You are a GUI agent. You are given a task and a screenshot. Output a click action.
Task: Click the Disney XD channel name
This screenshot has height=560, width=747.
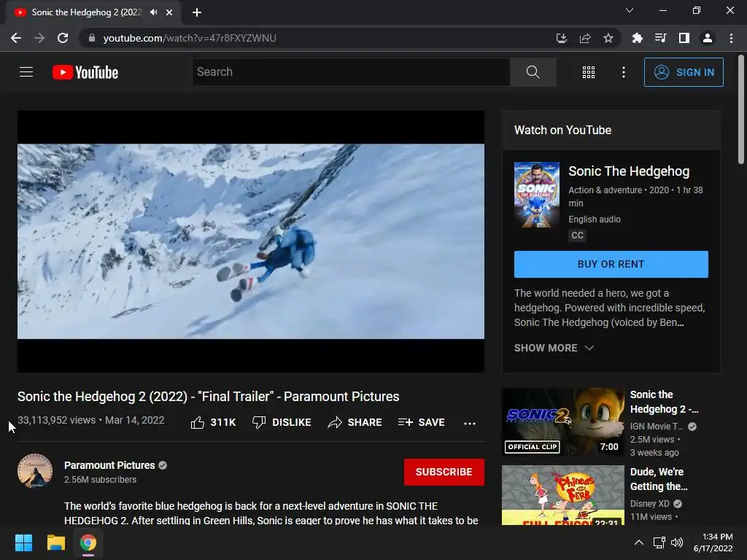pyautogui.click(x=649, y=503)
